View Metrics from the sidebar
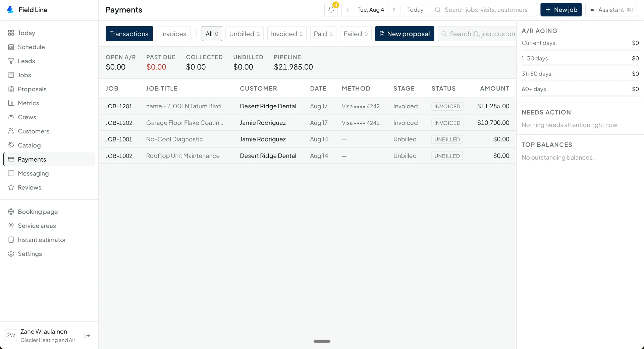Viewport: 644px width, 349px height. (x=49, y=103)
